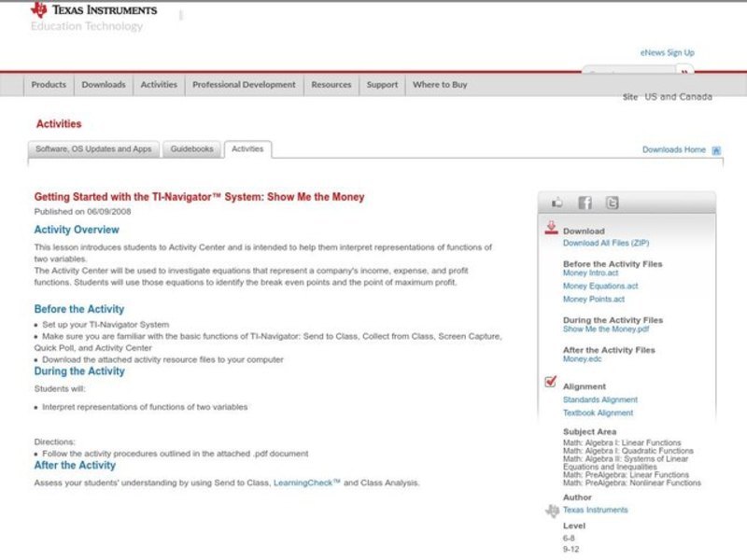Image resolution: width=747 pixels, height=560 pixels.
Task: Click the icon beside Downloads Home
Action: (x=716, y=150)
